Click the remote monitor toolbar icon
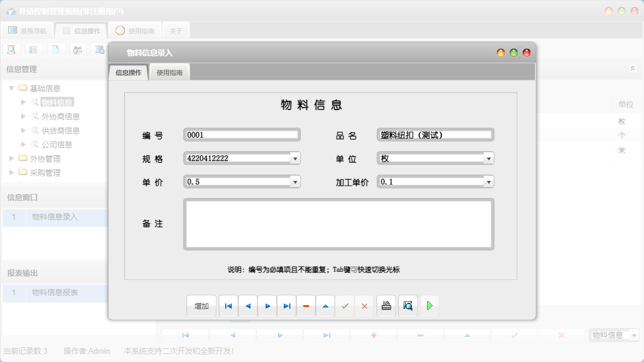This screenshot has height=362, width=644. pos(99,49)
